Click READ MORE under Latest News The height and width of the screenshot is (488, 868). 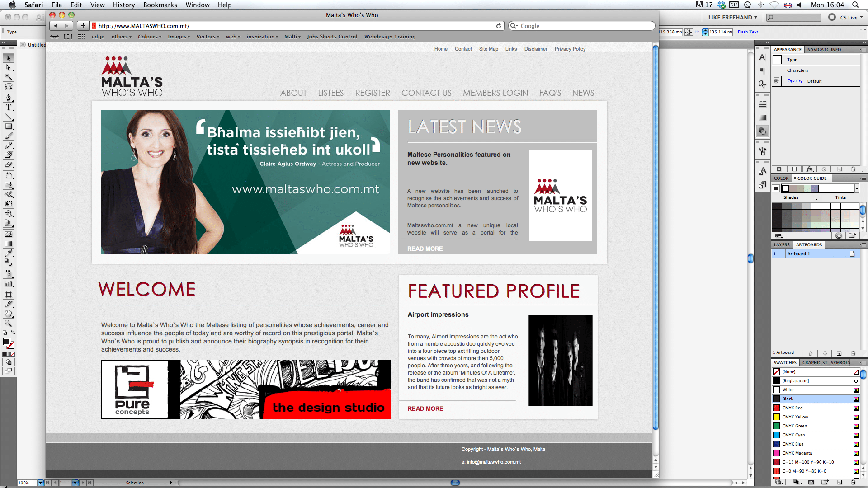(x=425, y=249)
